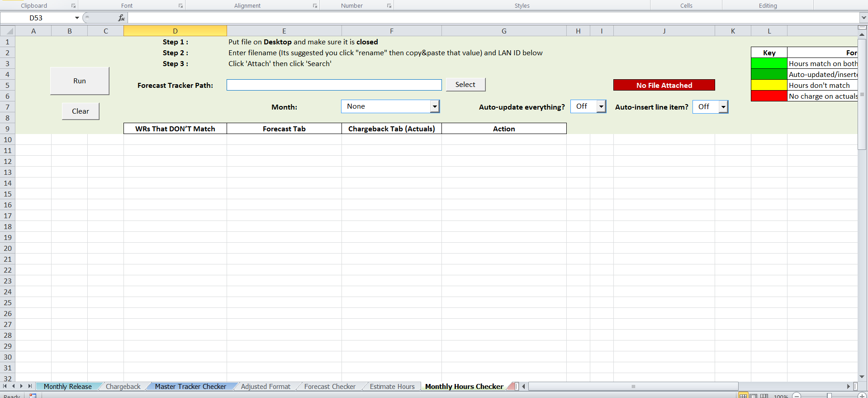868x398 pixels.
Task: Expand the Name Box dropdown arrow
Action: pos(77,18)
